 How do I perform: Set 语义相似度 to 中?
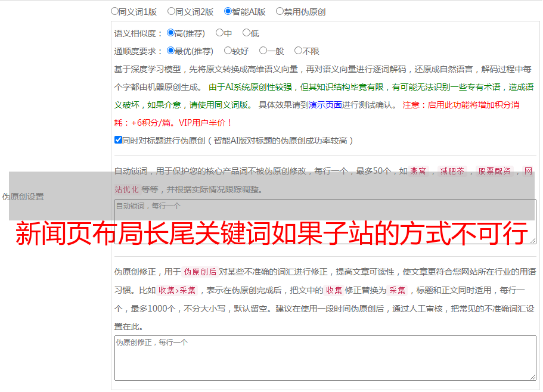tap(219, 33)
